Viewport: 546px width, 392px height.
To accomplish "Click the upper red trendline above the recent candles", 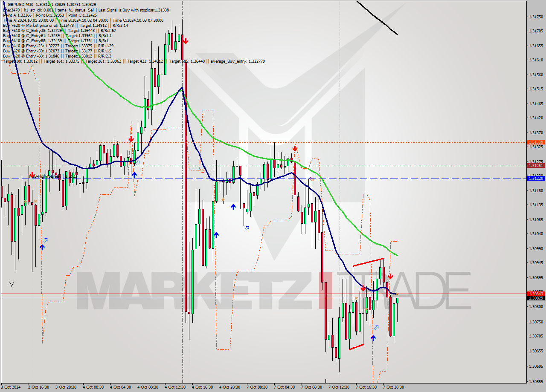I will (368, 262).
